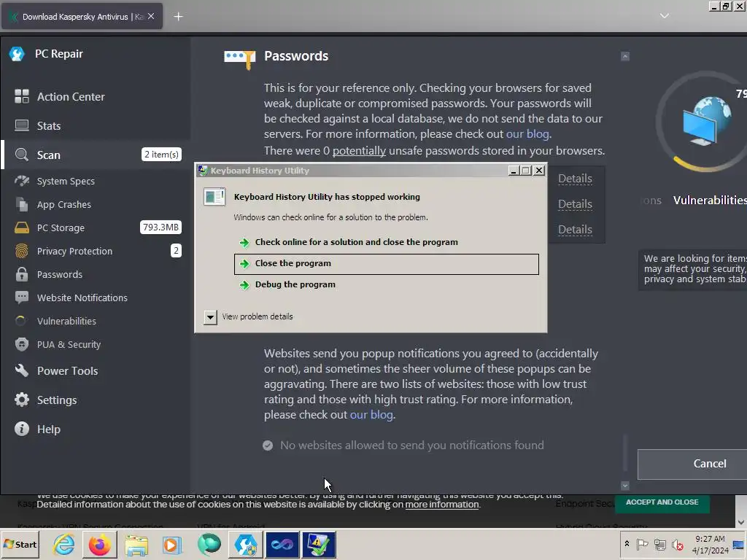This screenshot has height=560, width=747.
Task: Click the System Specs gauge icon
Action: pos(21,181)
